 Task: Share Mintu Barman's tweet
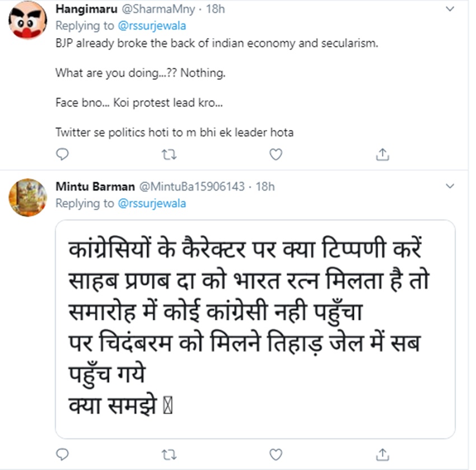click(382, 453)
